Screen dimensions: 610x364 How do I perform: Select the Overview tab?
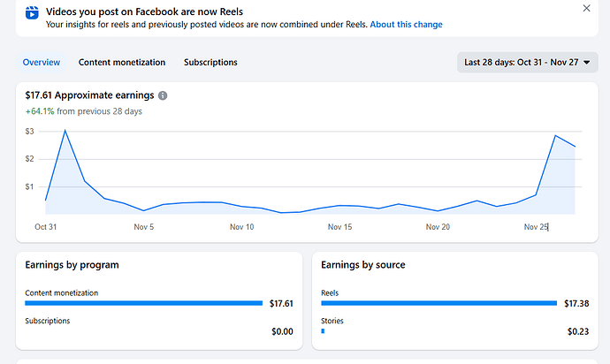point(41,63)
